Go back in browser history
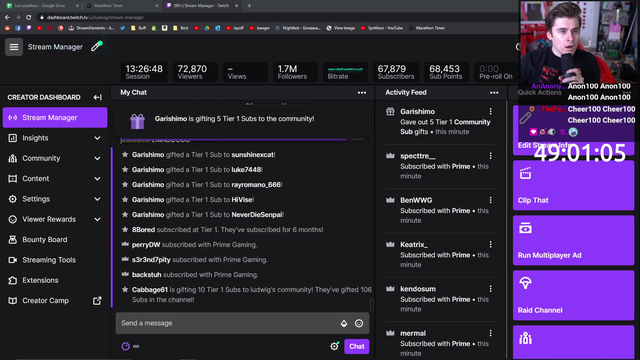The height and width of the screenshot is (360, 640). [7, 18]
